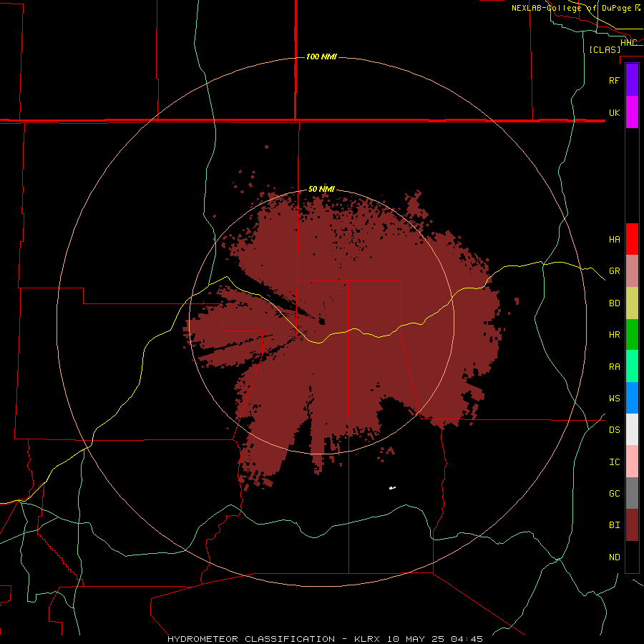This screenshot has width=644, height=644.
Task: Click the KLRX station identifier
Action: tap(367, 639)
